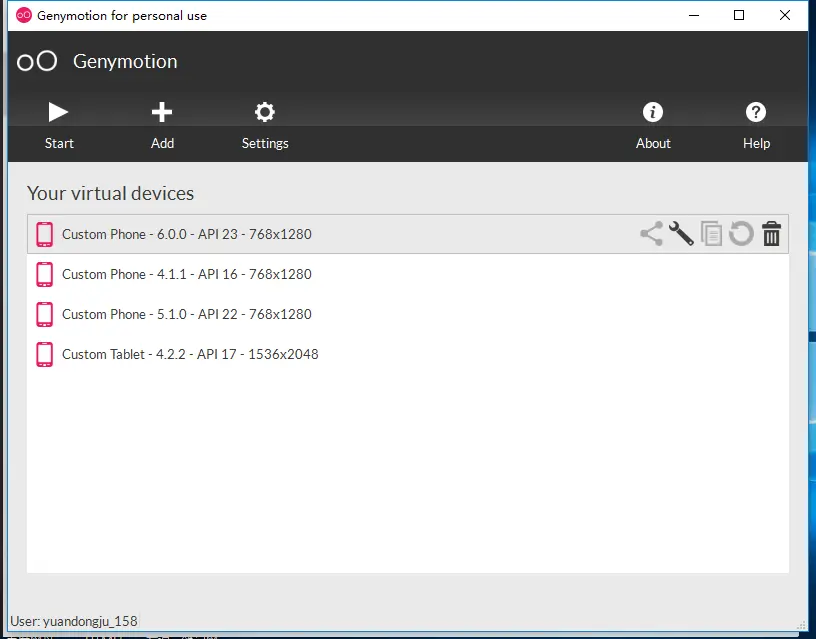Click the window resize grip corner

[801, 626]
